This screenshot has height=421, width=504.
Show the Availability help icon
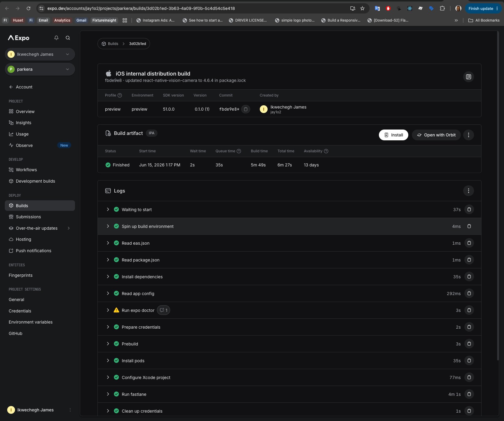(x=326, y=151)
